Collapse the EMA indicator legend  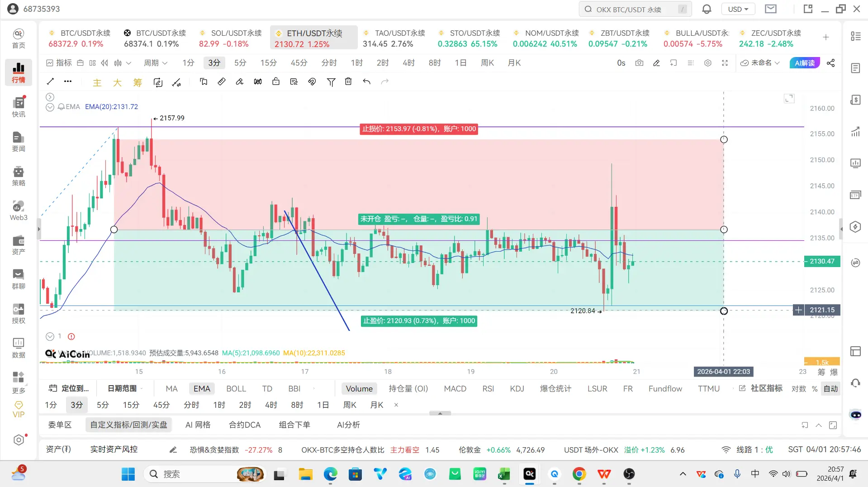point(50,107)
